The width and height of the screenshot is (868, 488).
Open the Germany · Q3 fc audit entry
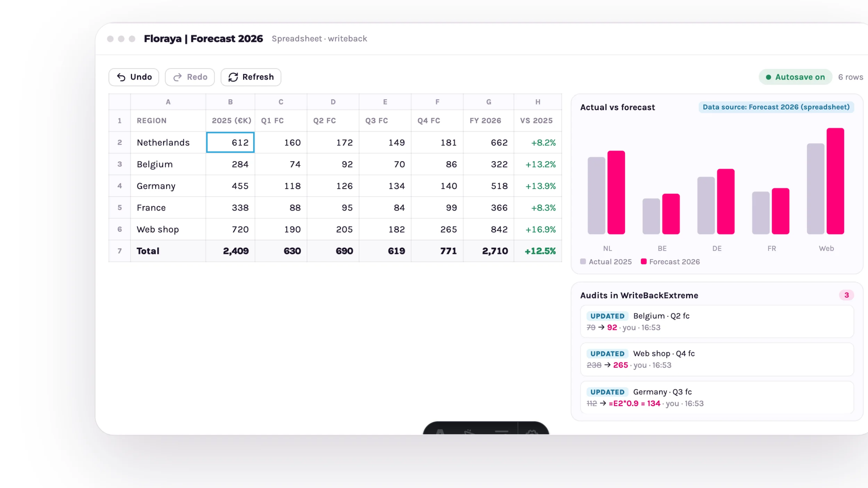(x=717, y=397)
